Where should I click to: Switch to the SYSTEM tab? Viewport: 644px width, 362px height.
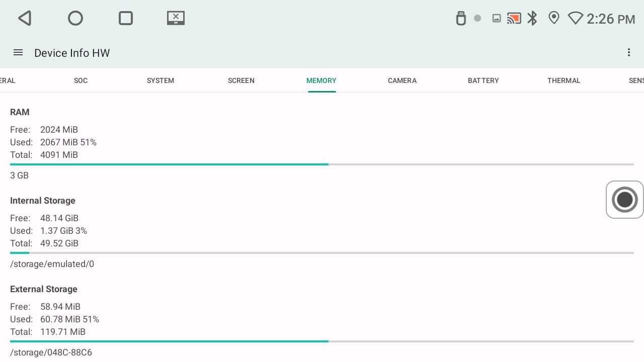pyautogui.click(x=160, y=80)
